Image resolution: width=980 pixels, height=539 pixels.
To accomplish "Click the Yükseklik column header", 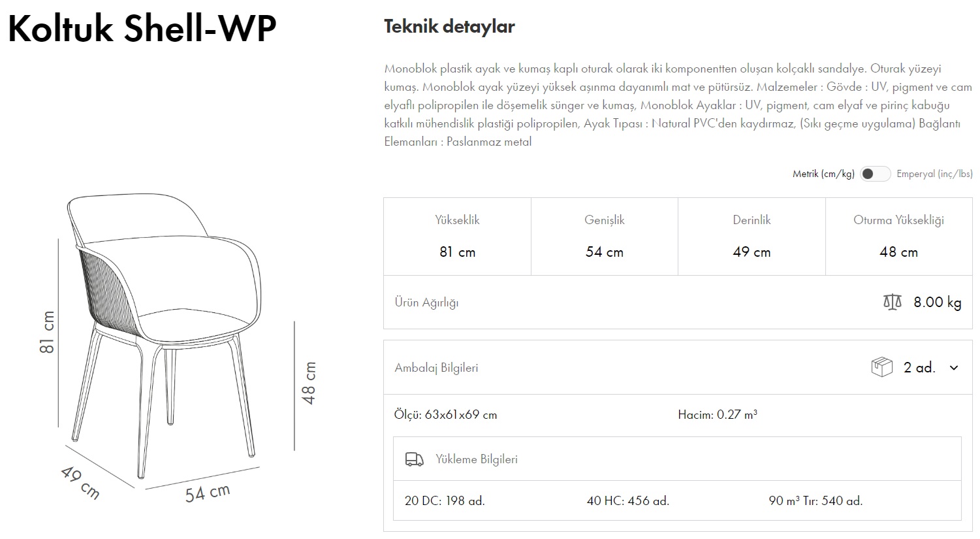I will pyautogui.click(x=457, y=220).
